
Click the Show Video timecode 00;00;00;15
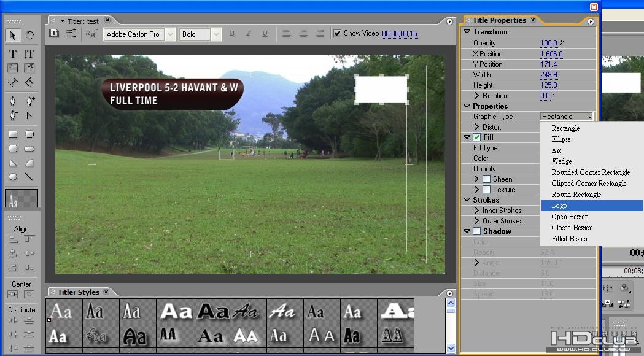[x=400, y=34]
